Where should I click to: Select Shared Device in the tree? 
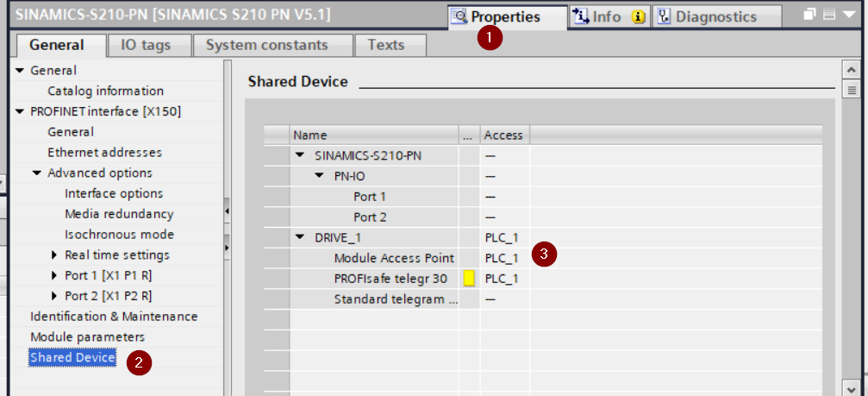pos(72,358)
